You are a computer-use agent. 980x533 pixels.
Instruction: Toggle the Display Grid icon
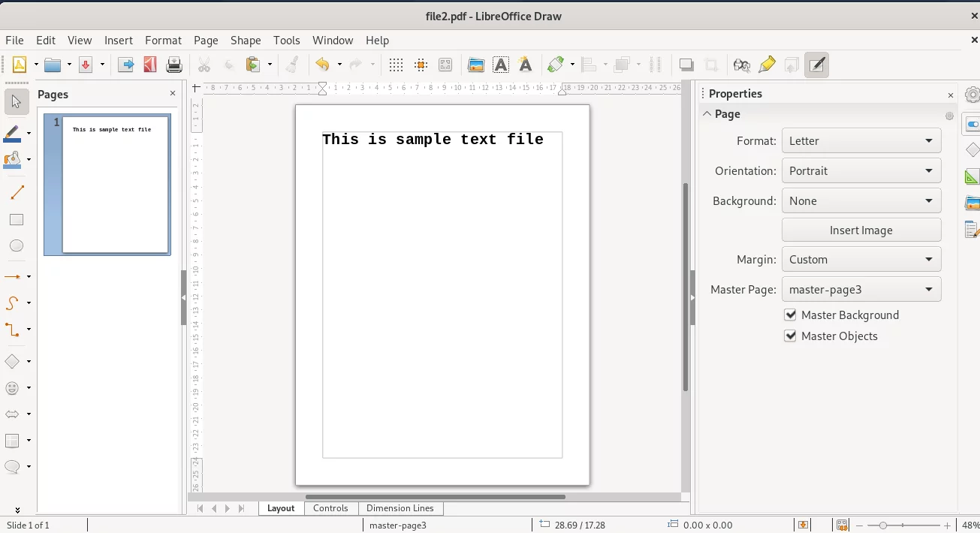click(397, 65)
